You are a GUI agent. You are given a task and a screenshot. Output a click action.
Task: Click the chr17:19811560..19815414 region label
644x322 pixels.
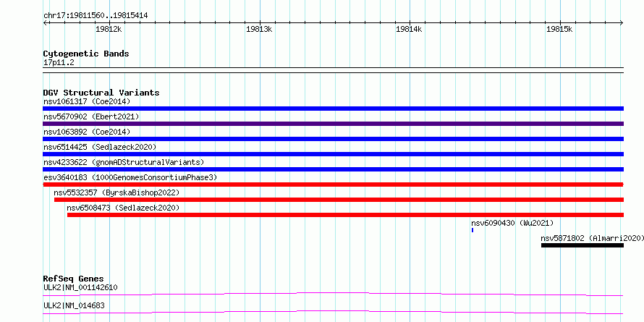tap(96, 16)
